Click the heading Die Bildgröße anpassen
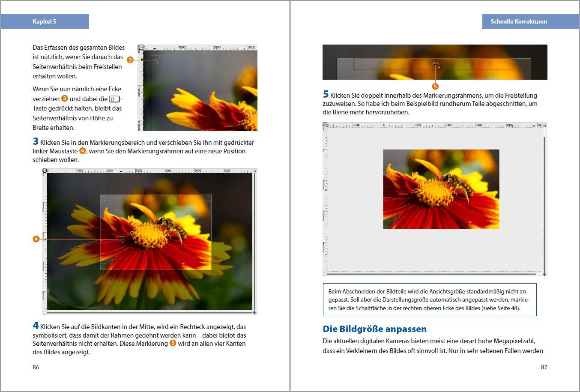580x392 pixels. [x=374, y=329]
